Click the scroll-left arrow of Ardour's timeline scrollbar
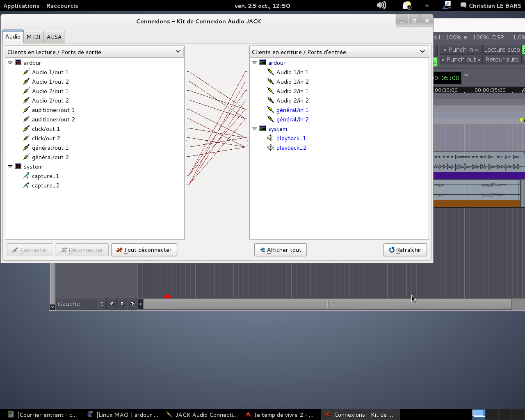Image resolution: width=525 pixels, height=420 pixels. pyautogui.click(x=141, y=304)
